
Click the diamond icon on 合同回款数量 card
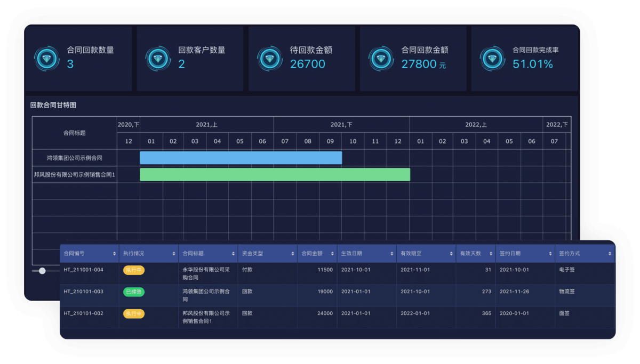point(47,59)
